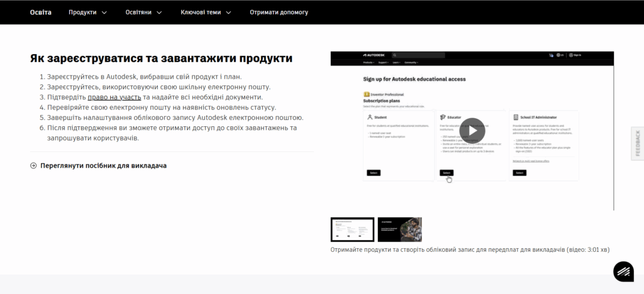Screen dimensions: 644x294
Task: Select the second video thumbnail
Action: point(399,229)
